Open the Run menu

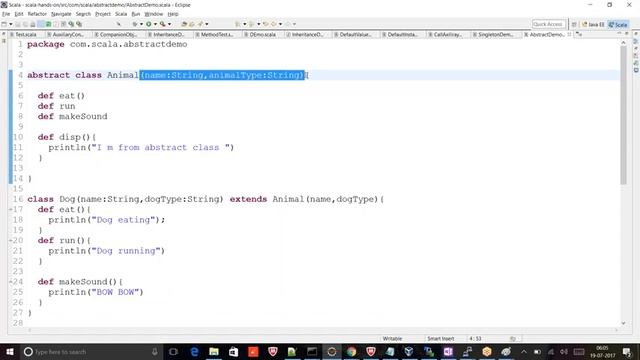136,14
